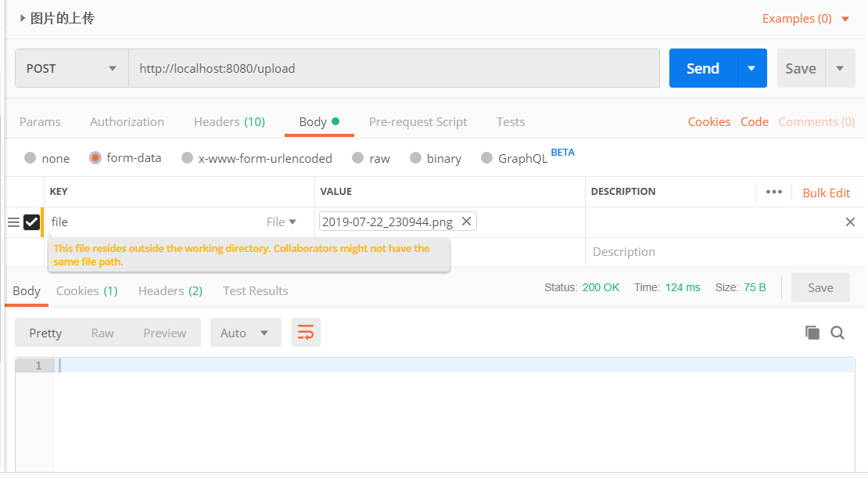The height and width of the screenshot is (479, 868).
Task: Grab the row reorder handle icon
Action: 14,222
